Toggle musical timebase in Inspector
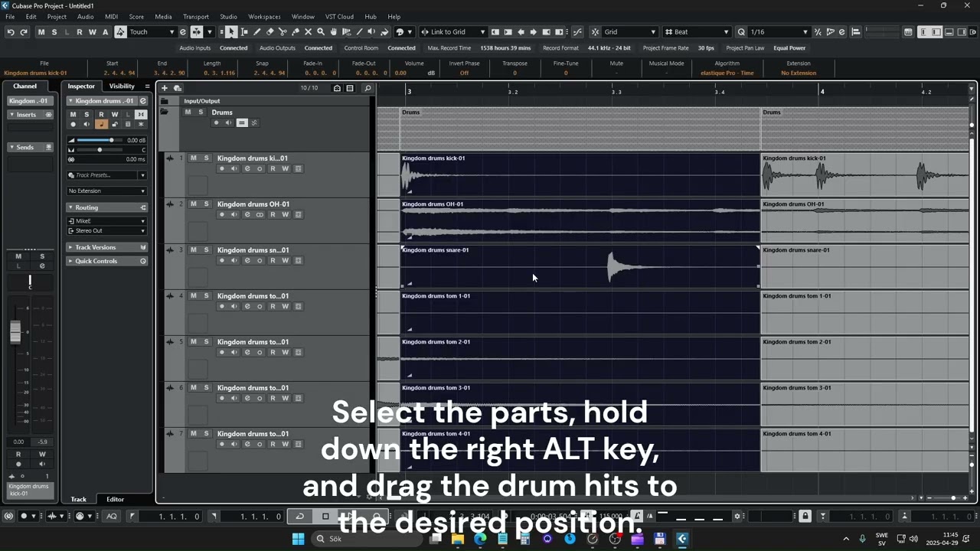The width and height of the screenshot is (980, 551). 101,124
